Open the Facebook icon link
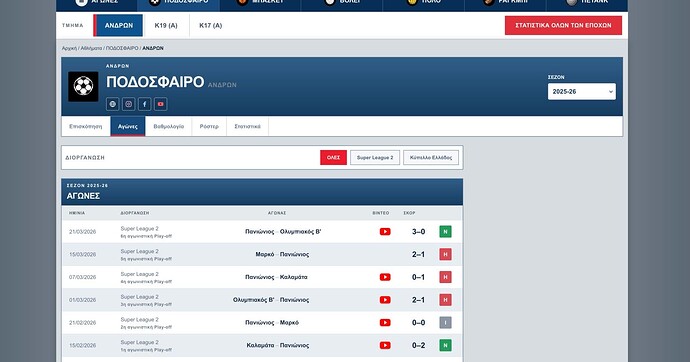The height and width of the screenshot is (362, 690). (144, 104)
